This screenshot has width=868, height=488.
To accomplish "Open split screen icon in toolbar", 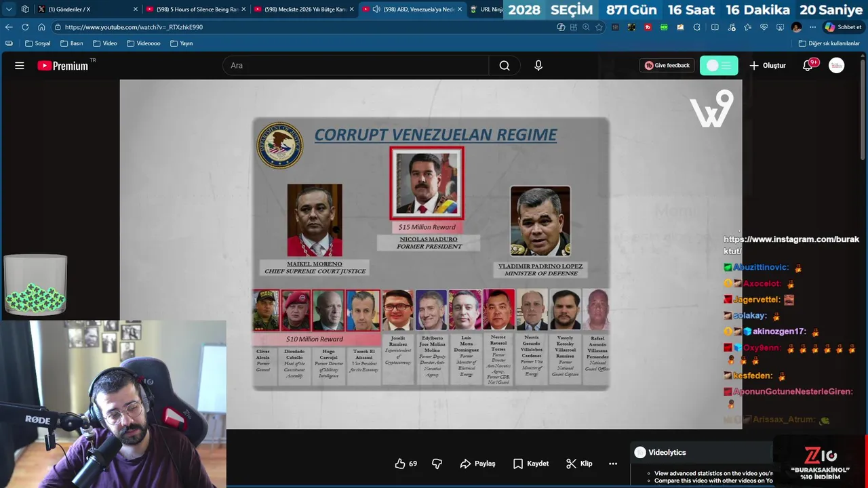I will pos(715,27).
